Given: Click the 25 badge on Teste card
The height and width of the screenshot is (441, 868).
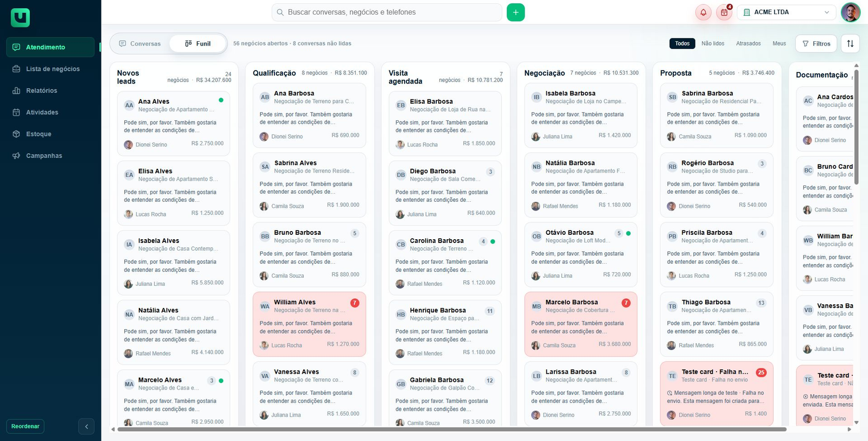Looking at the screenshot, I should pyautogui.click(x=762, y=373).
